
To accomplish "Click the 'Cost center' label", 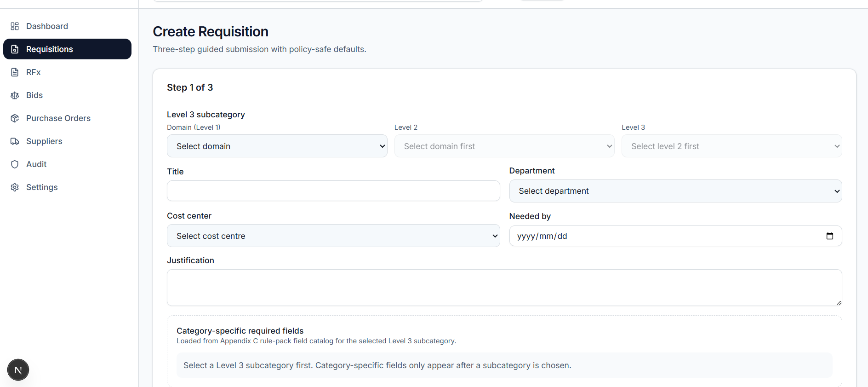I will [x=189, y=216].
